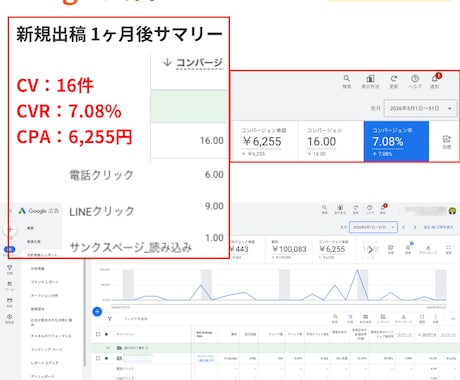Collapse the chart with the up chevron
Screen dimensions: 460x380
[x=453, y=319]
